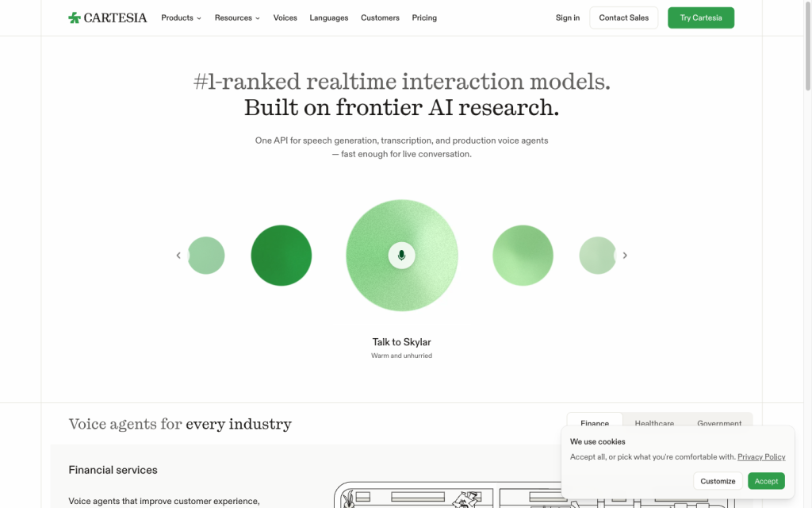
Task: Open the Voices page
Action: [x=285, y=17]
